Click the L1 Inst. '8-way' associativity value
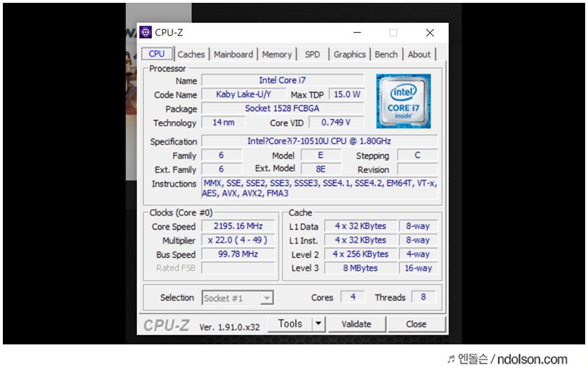The image size is (588, 374). click(x=418, y=240)
